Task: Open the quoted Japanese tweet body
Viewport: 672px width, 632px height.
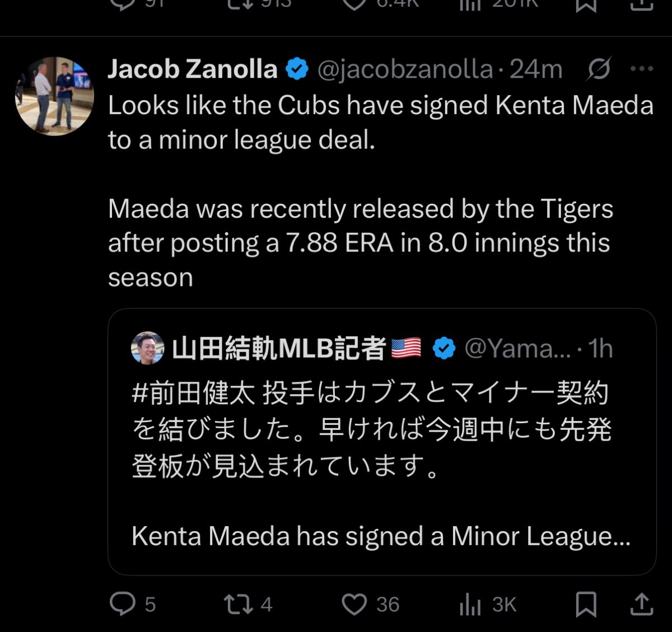Action: click(x=371, y=429)
